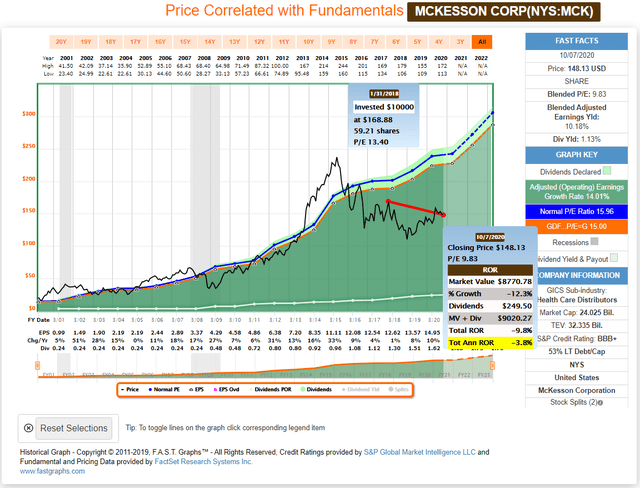
Task: Select the 5Y time range tab
Action: click(x=417, y=42)
